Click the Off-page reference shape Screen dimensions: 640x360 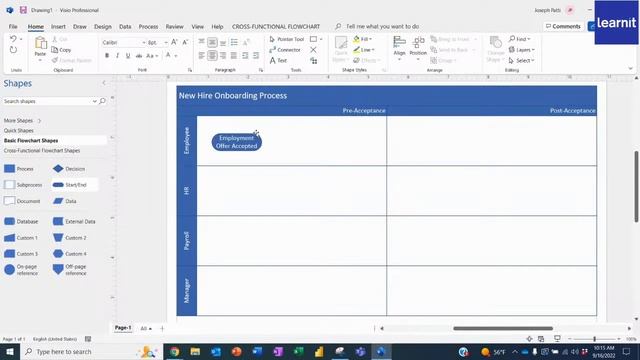tap(70, 270)
